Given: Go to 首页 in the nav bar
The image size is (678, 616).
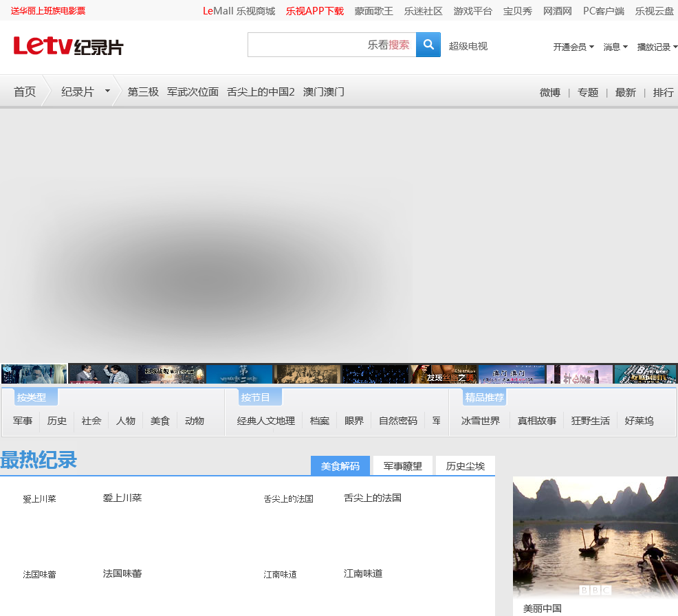Looking at the screenshot, I should (x=25, y=91).
